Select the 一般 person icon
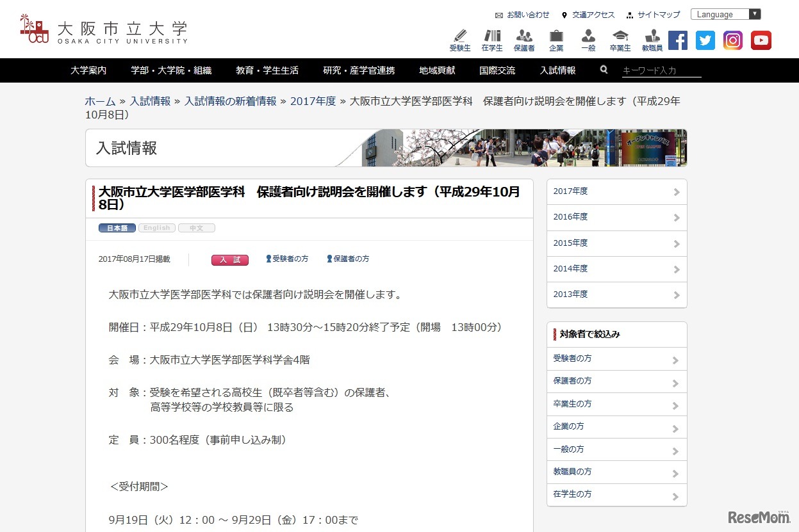The image size is (799, 532). pos(588,40)
